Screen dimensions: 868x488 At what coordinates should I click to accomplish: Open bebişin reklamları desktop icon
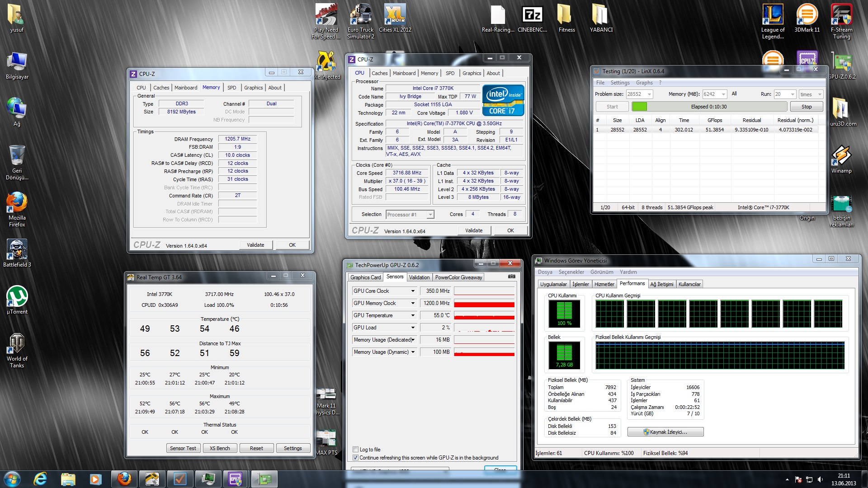coord(841,211)
